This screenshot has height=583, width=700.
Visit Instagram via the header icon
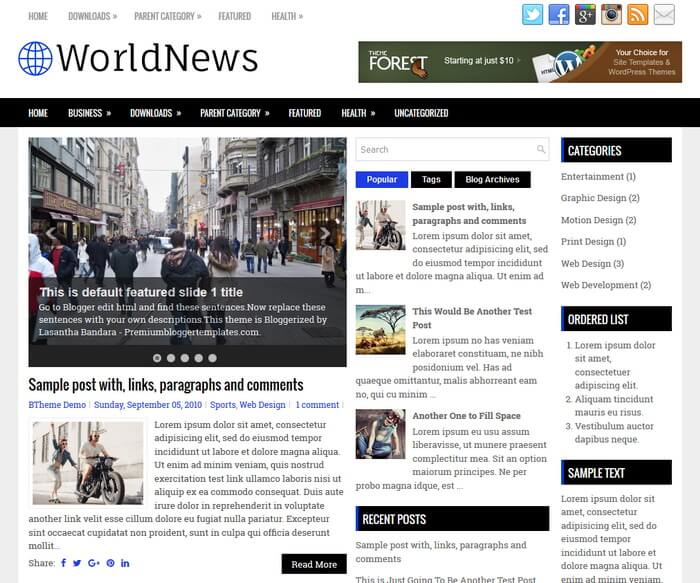tap(611, 15)
